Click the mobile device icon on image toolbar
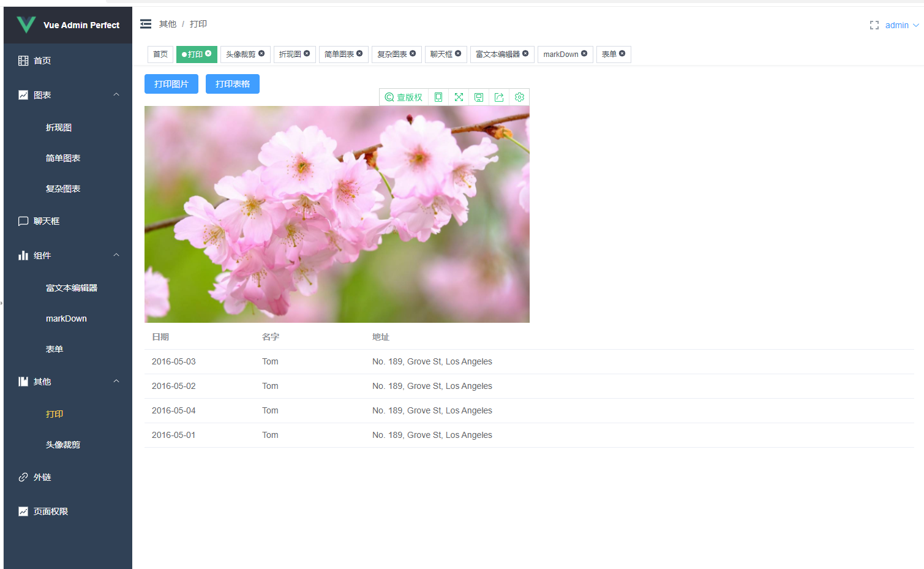Image resolution: width=924 pixels, height=569 pixels. click(438, 97)
